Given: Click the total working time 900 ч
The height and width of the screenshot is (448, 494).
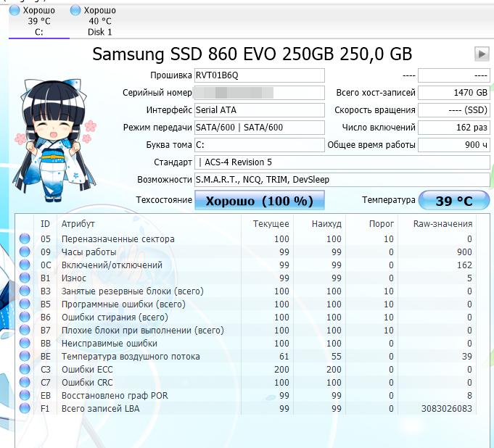Looking at the screenshot, I should (x=453, y=145).
